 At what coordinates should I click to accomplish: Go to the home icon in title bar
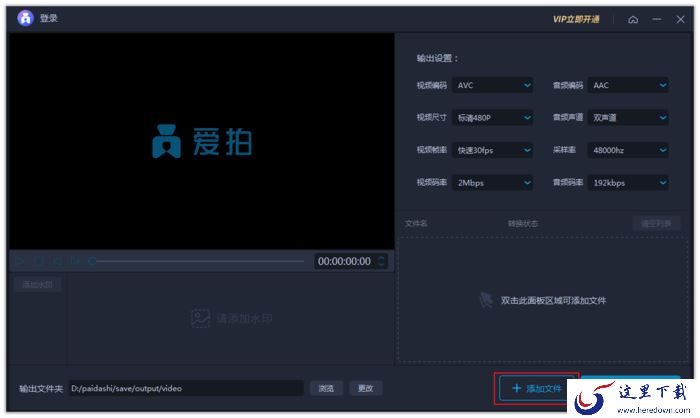[633, 20]
